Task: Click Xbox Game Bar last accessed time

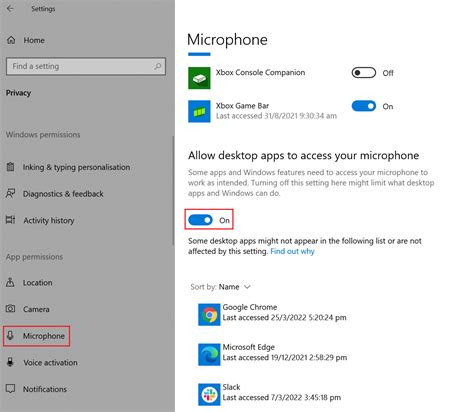Action: pyautogui.click(x=276, y=116)
